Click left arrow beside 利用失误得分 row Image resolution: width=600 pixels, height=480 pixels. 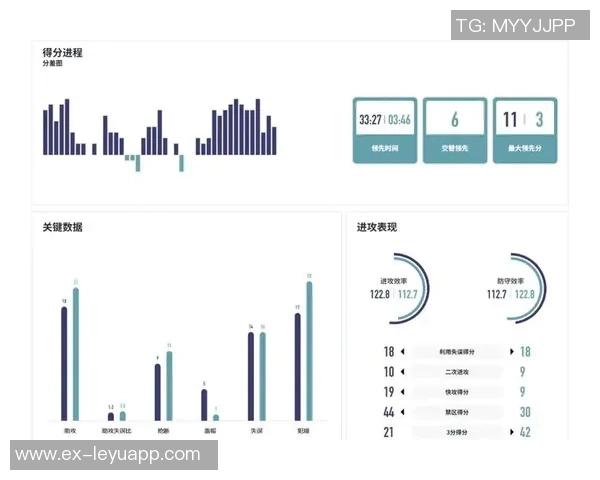(402, 352)
